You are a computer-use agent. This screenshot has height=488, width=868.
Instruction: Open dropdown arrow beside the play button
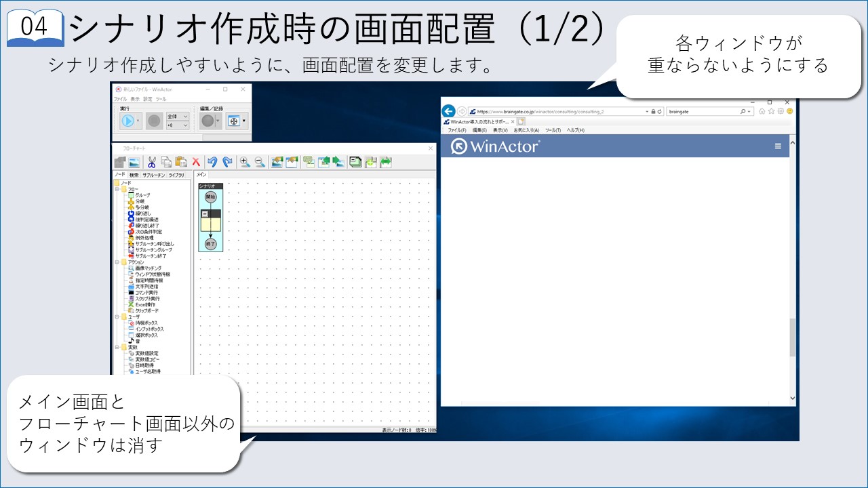138,121
